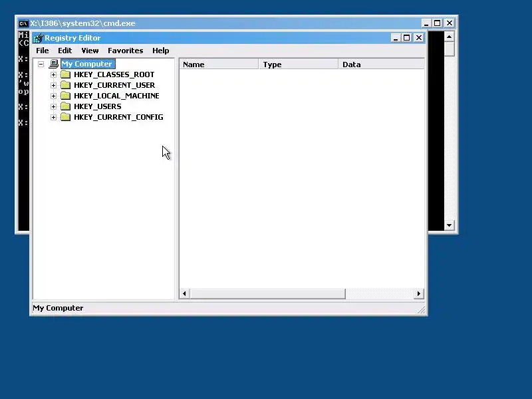The width and height of the screenshot is (532, 399).
Task: Maximize the Registry Editor window
Action: point(406,38)
